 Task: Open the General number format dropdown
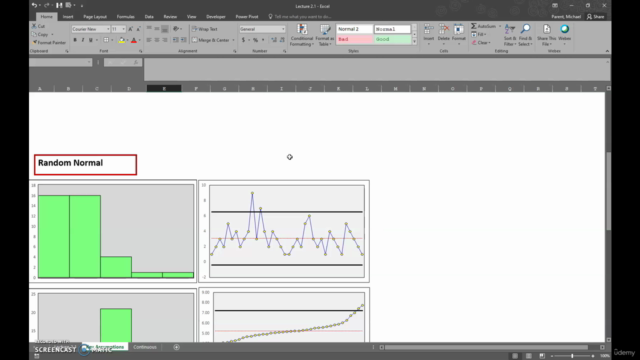click(283, 29)
